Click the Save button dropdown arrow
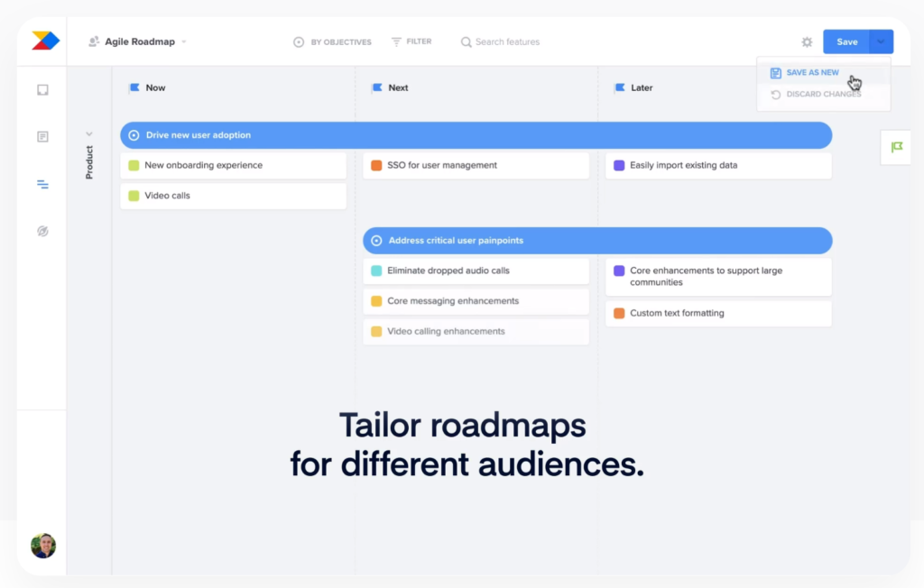Image resolution: width=924 pixels, height=588 pixels. [x=881, y=41]
